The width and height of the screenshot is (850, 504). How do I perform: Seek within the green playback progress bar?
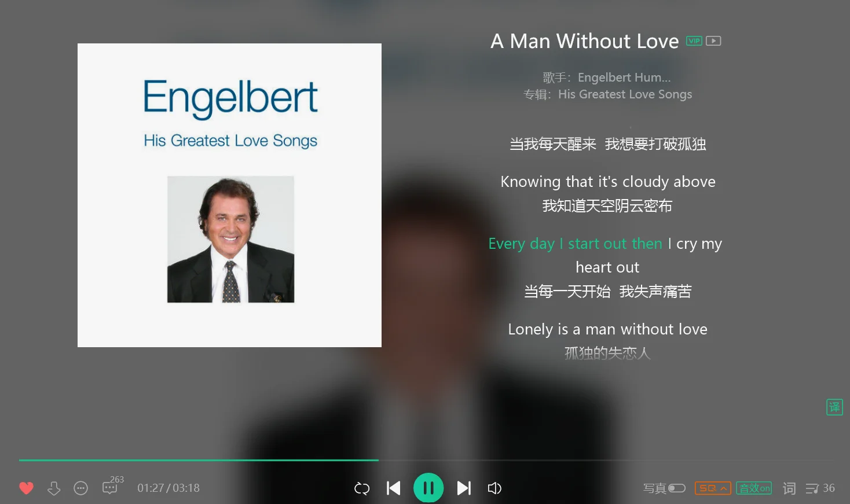pos(426,460)
